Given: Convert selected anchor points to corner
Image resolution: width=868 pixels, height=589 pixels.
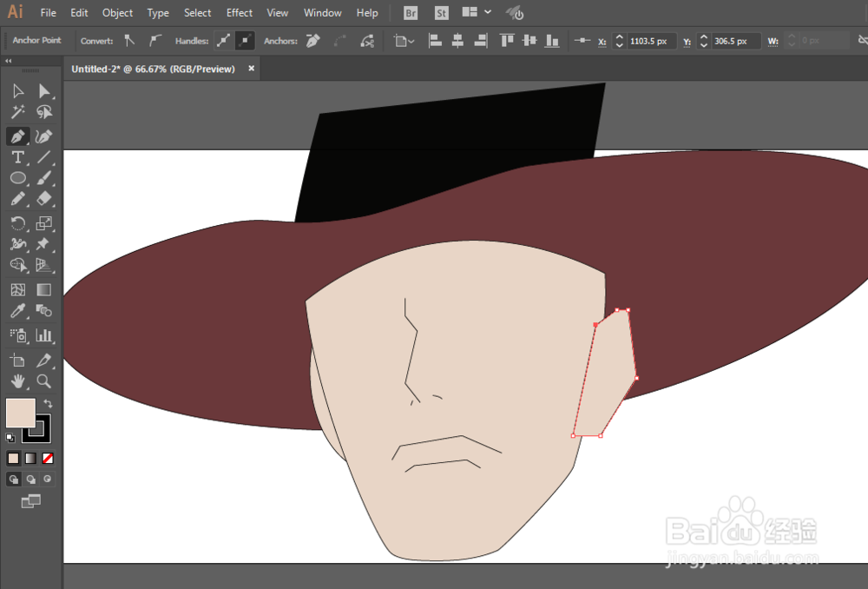Looking at the screenshot, I should pos(129,41).
